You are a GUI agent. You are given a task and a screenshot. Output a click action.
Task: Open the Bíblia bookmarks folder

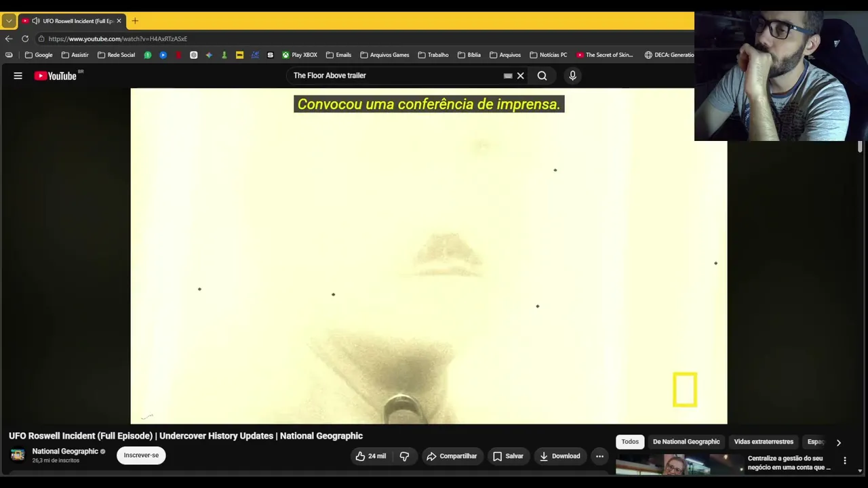click(x=469, y=55)
